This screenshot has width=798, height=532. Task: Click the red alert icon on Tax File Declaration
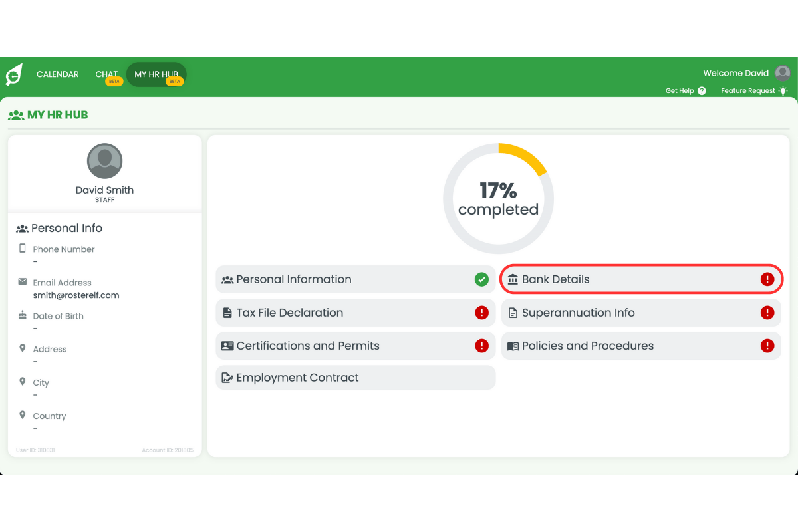click(x=481, y=313)
